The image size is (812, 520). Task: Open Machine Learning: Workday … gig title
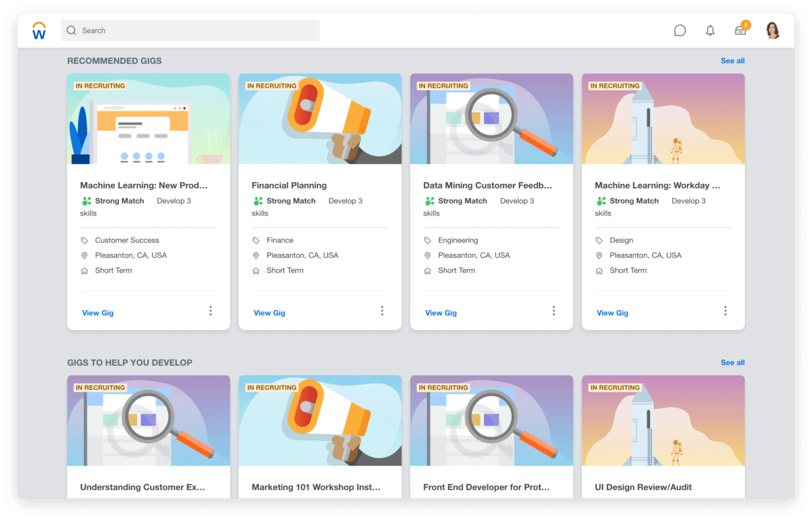tap(657, 185)
